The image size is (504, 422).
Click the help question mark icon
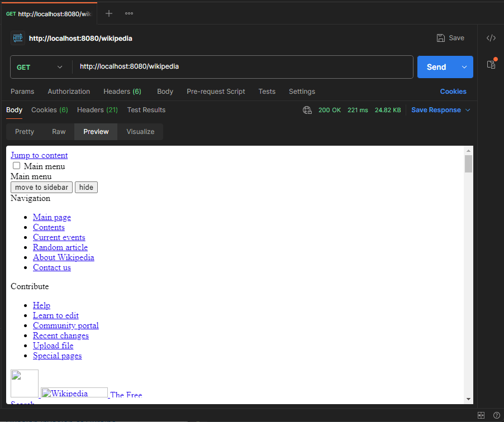click(x=496, y=415)
